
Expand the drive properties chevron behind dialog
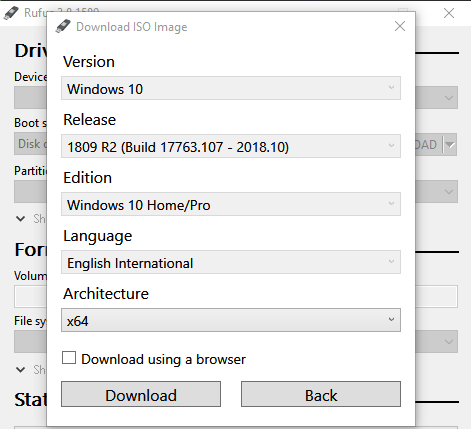pyautogui.click(x=21, y=219)
